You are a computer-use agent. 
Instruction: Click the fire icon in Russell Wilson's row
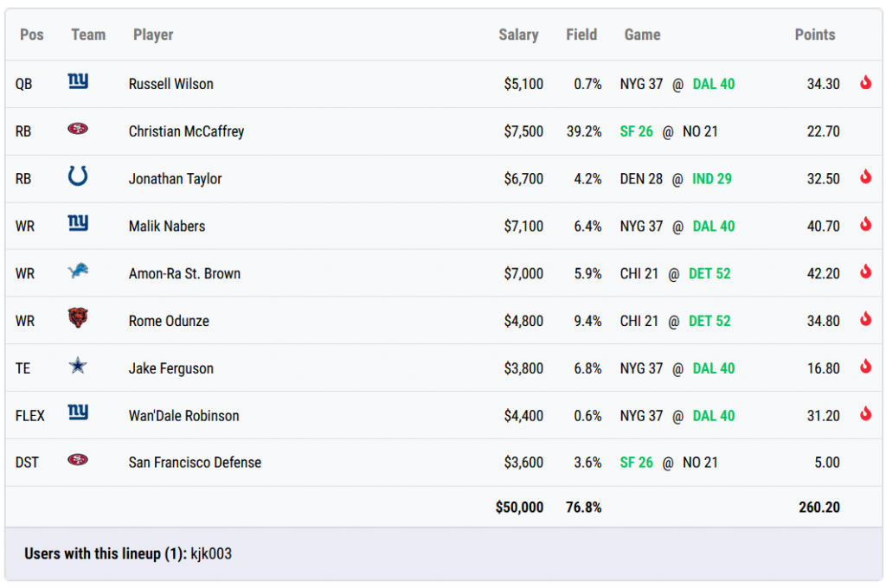[x=864, y=83]
